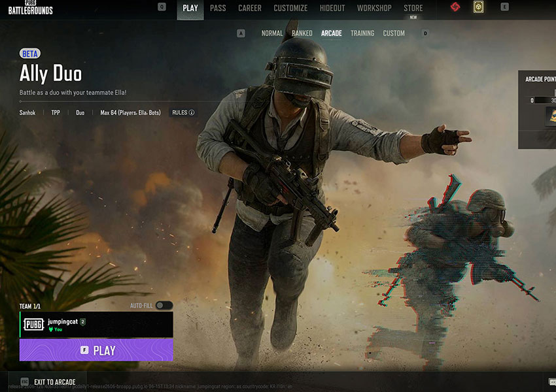Click the PUBG Battlegrounds logo

31,8
